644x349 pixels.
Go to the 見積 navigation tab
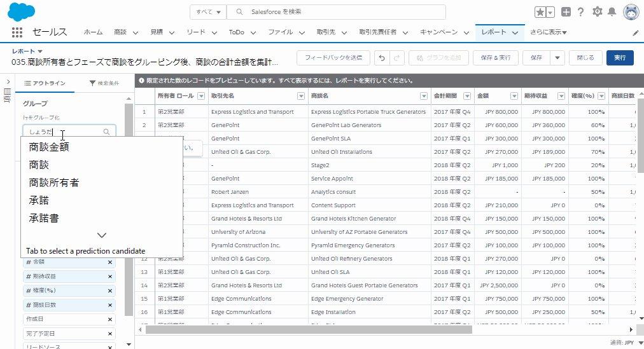pyautogui.click(x=157, y=32)
